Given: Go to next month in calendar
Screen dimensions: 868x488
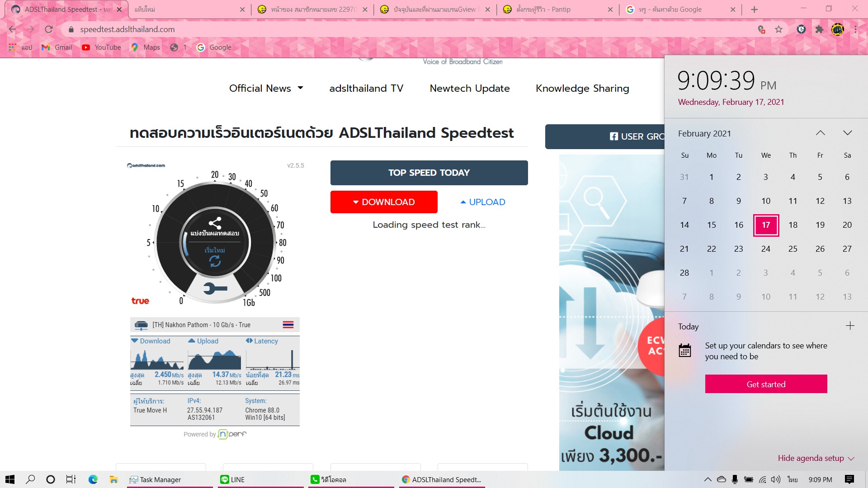Looking at the screenshot, I should point(848,133).
